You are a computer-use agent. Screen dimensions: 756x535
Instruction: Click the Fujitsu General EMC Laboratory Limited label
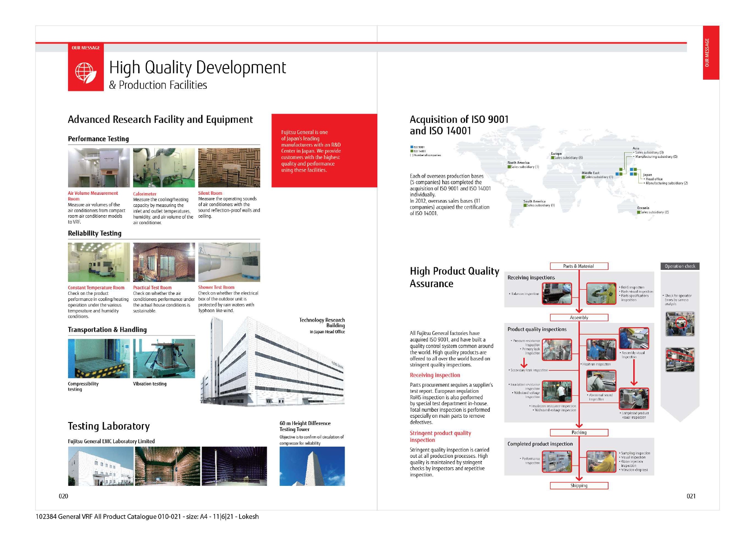point(111,441)
